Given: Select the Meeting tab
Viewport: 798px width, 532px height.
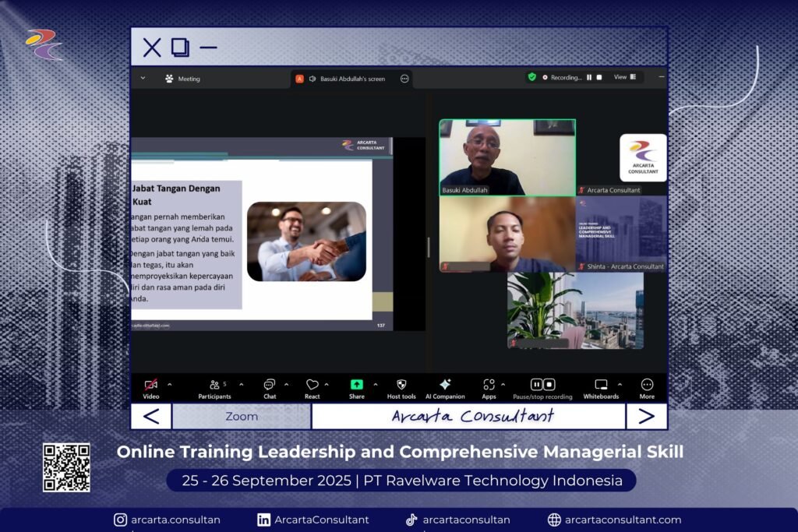Looking at the screenshot, I should [182, 79].
